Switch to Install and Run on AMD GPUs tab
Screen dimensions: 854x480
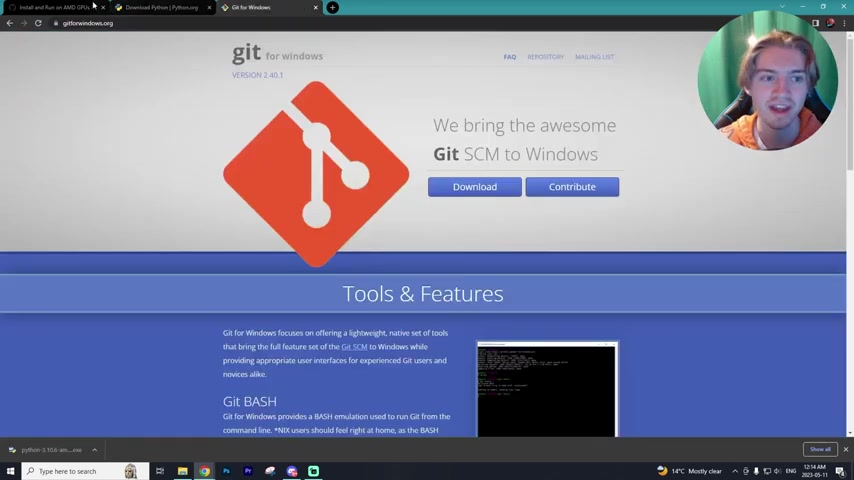pos(54,8)
